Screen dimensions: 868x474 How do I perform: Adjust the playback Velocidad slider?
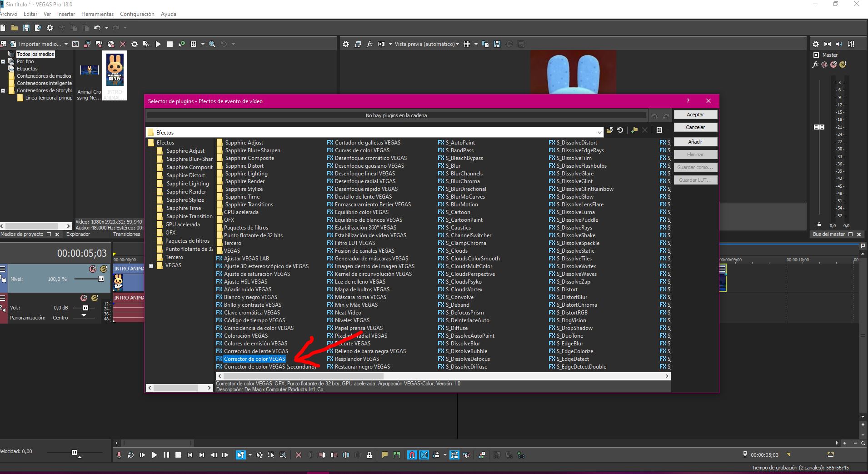74,452
